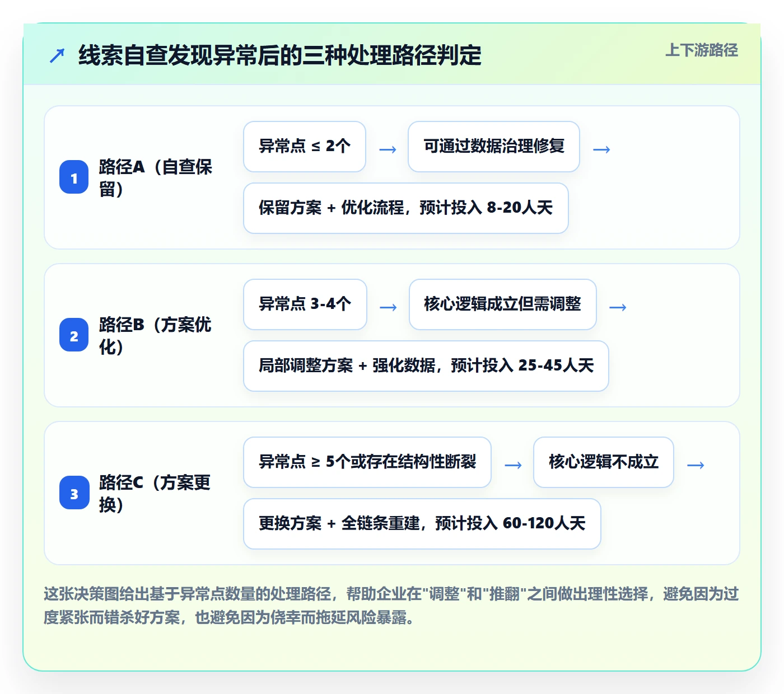
Task: Click the 异常点 ≤ 2个 box
Action: (x=305, y=147)
